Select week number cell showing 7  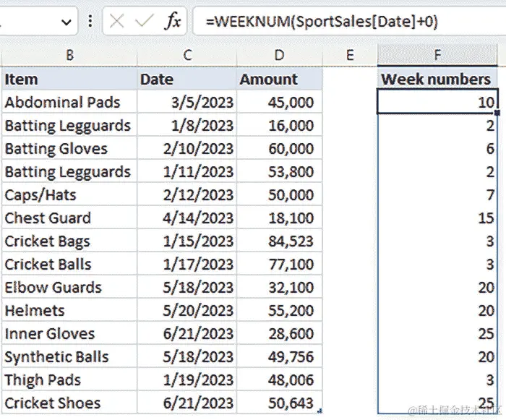437,194
